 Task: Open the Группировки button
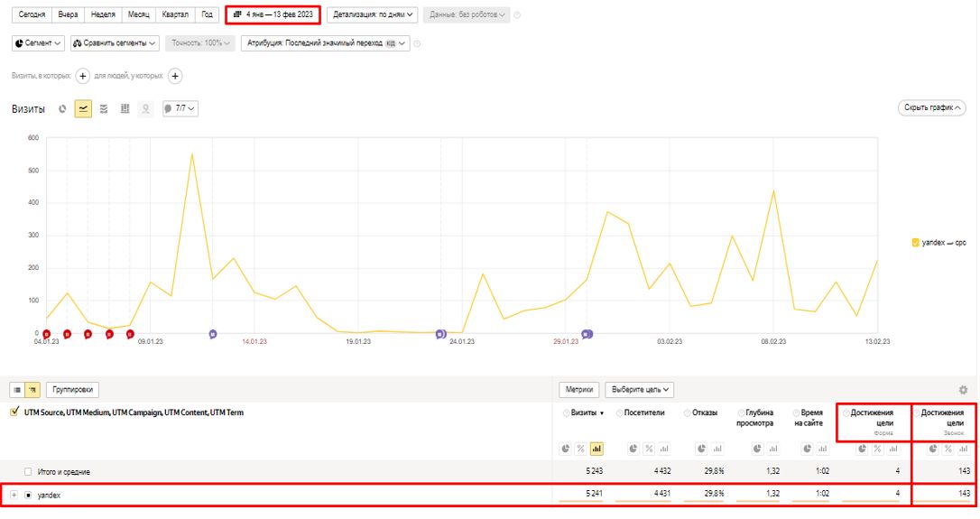pos(72,390)
